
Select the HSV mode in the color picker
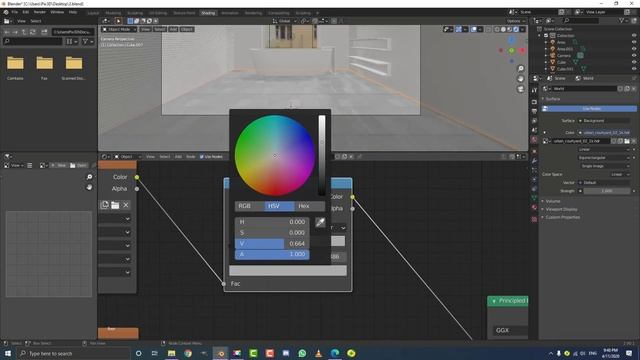pos(280,206)
